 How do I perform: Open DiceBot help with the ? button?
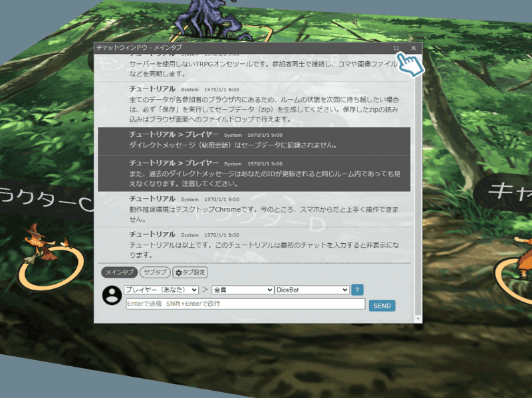[x=357, y=290]
